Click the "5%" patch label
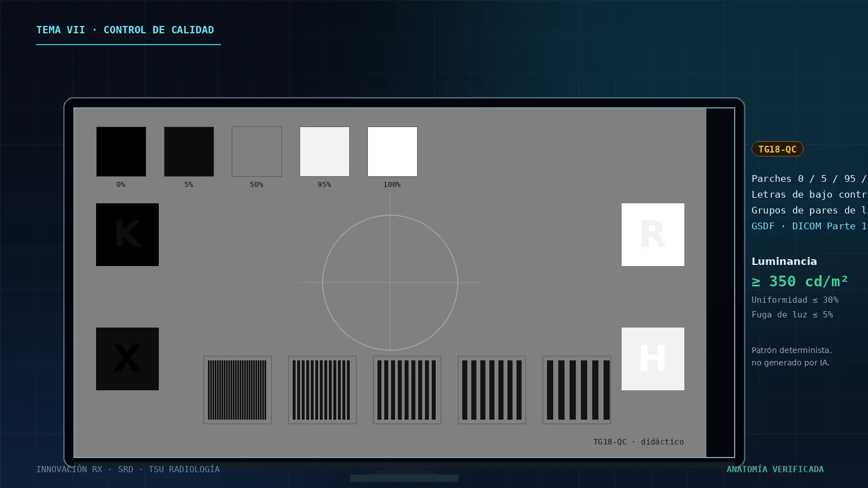868x488 pixels. click(x=189, y=185)
